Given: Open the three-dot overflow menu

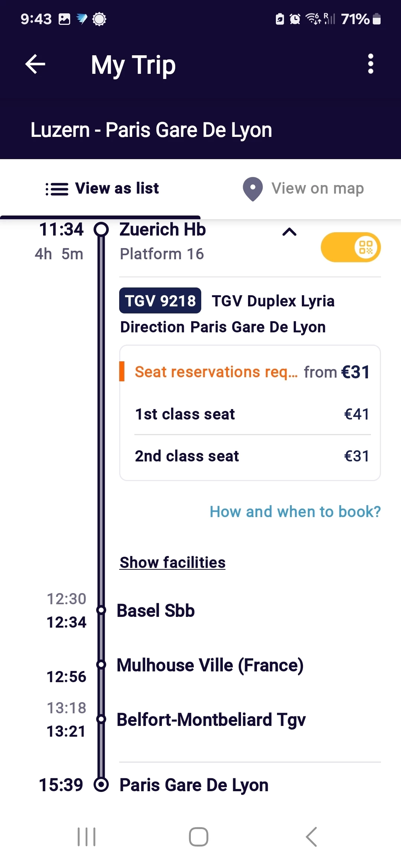Looking at the screenshot, I should [x=370, y=64].
